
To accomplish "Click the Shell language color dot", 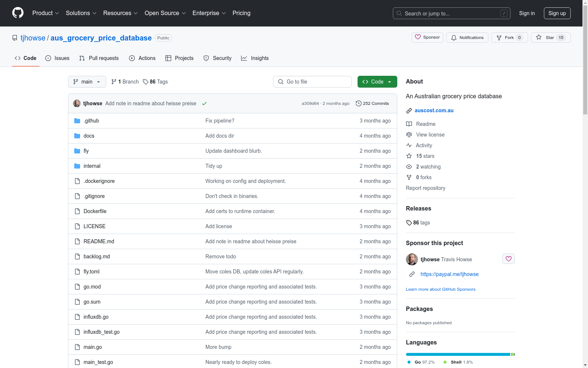I will 445,362.
